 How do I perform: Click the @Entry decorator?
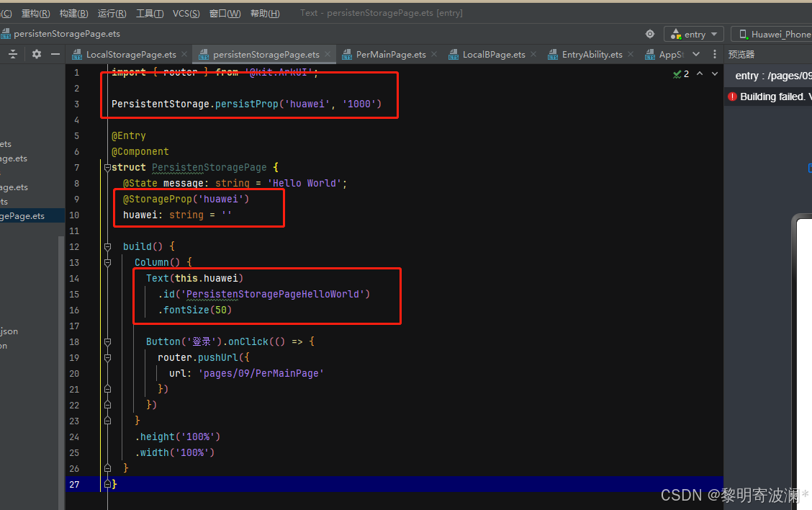point(128,136)
